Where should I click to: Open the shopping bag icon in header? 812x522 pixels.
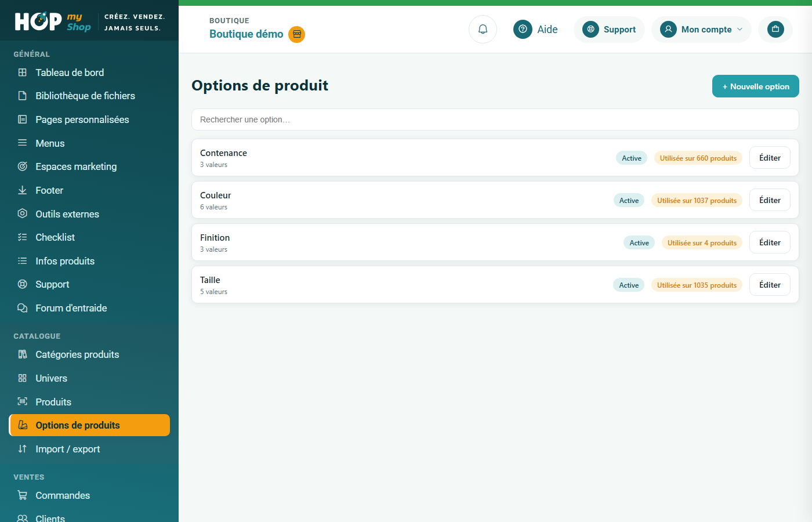point(775,29)
